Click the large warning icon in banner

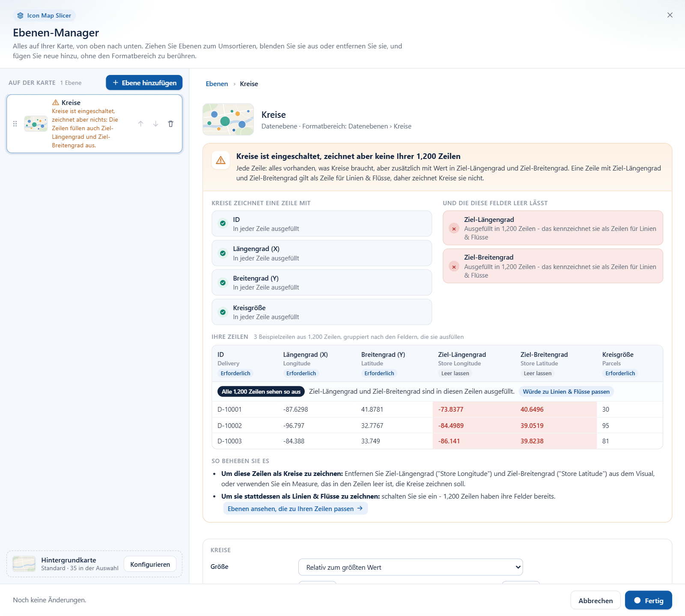click(x=221, y=160)
